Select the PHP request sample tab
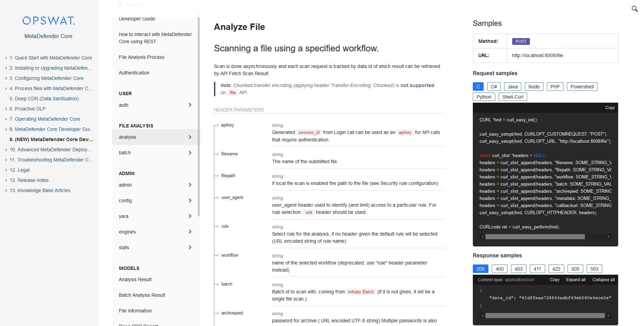This screenshot has width=644, height=326. 555,87
